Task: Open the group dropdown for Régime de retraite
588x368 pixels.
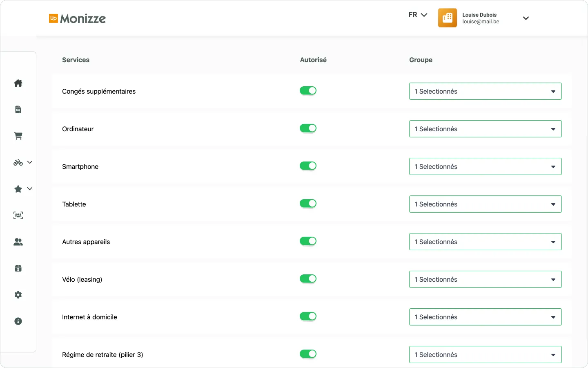Action: (x=485, y=355)
